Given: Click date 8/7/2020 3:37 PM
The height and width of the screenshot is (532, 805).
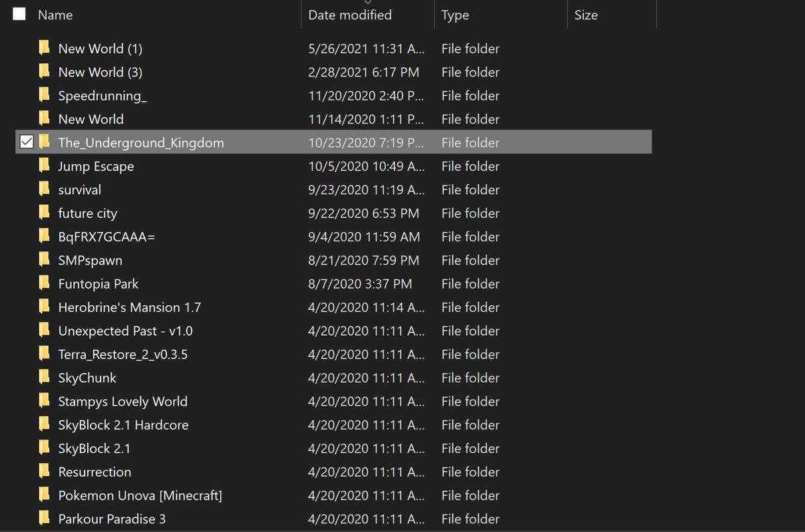Looking at the screenshot, I should [x=360, y=284].
